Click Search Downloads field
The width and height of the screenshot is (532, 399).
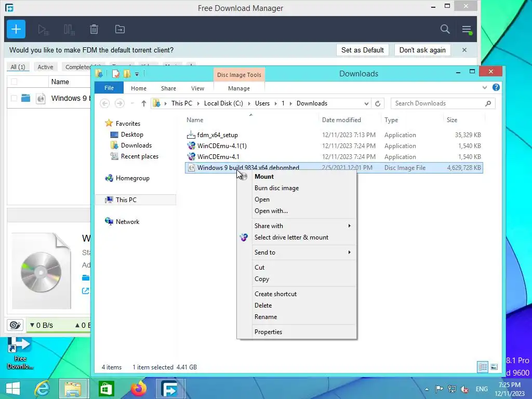443,103
